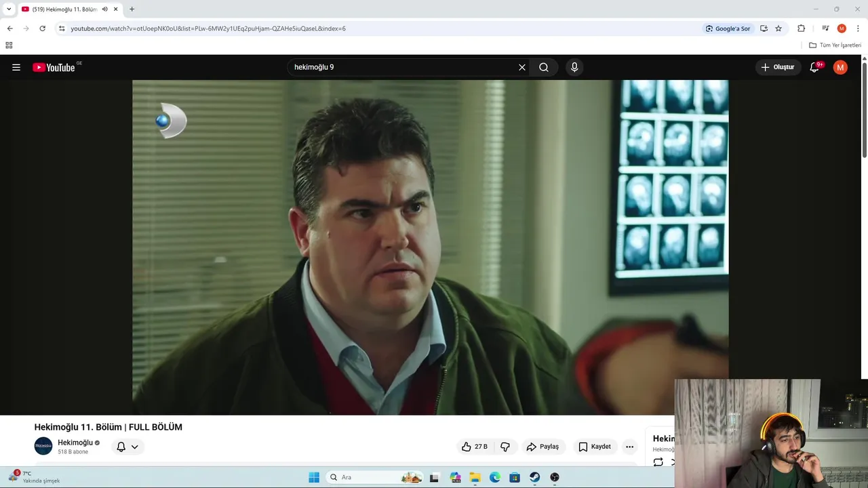
Task: Go back in browser
Action: pos(9,28)
